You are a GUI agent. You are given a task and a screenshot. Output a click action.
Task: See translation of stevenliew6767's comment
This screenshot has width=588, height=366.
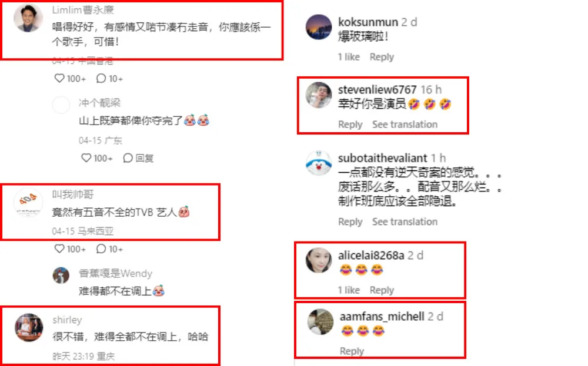(405, 125)
